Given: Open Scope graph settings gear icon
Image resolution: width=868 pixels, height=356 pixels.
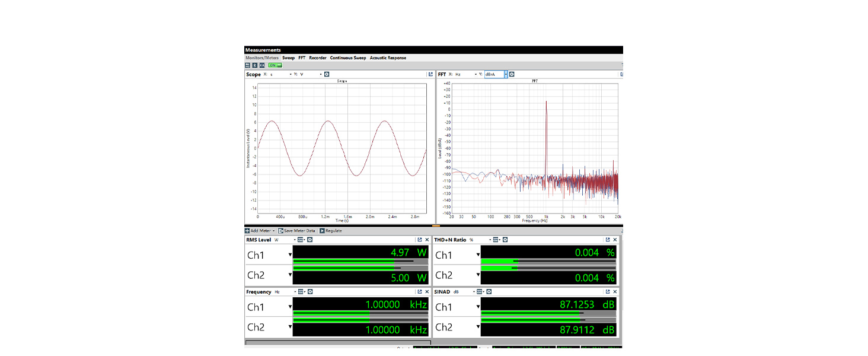Looking at the screenshot, I should (x=327, y=75).
